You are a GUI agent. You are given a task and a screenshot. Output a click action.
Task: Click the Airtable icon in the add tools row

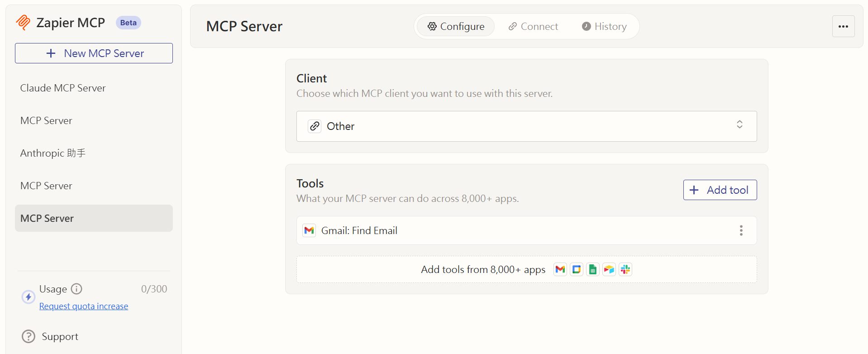click(x=609, y=269)
